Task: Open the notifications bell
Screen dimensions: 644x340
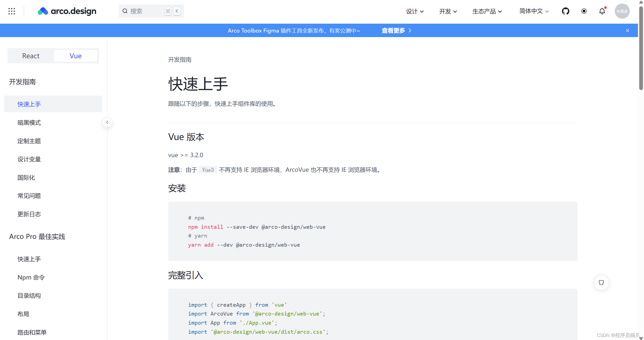Action: [x=602, y=11]
